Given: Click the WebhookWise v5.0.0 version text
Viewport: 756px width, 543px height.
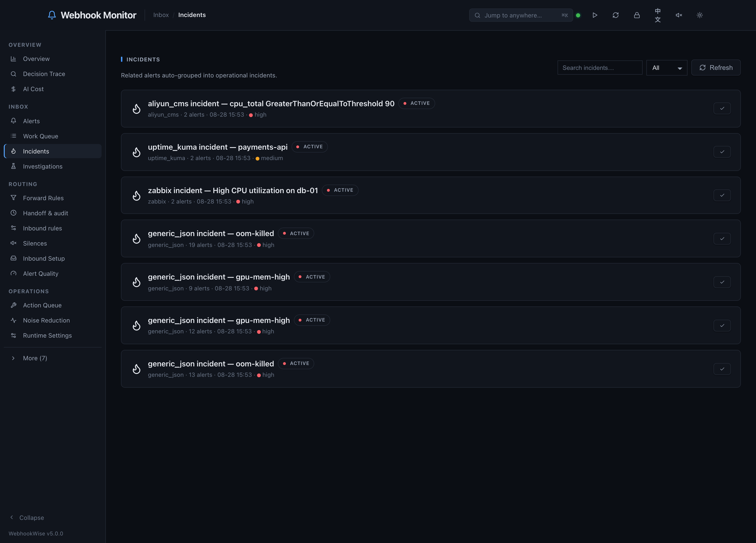Looking at the screenshot, I should click(x=36, y=533).
